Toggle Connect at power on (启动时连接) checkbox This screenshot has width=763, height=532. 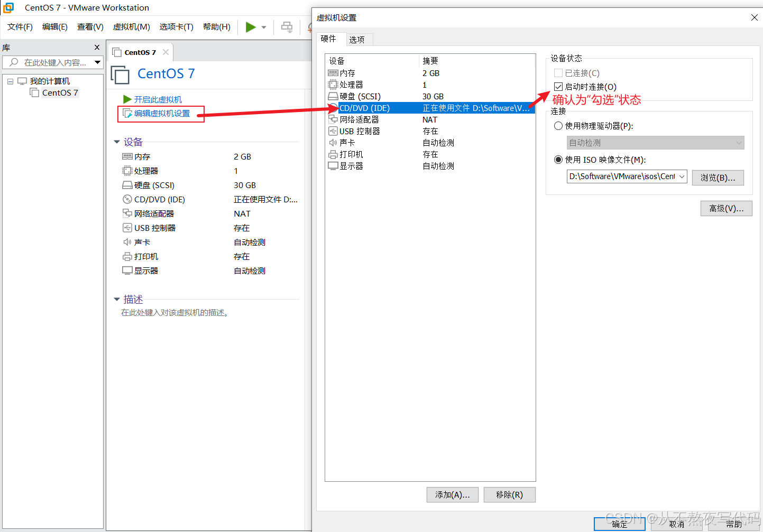point(558,87)
